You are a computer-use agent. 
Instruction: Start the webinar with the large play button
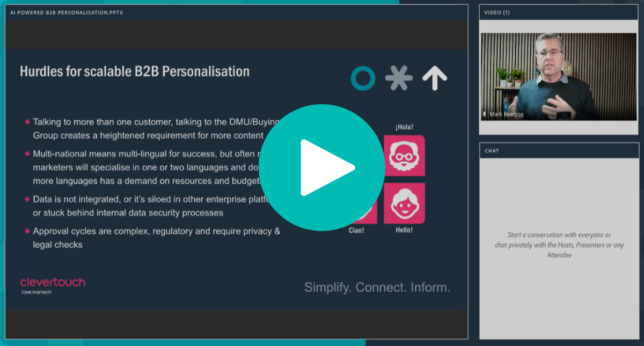point(323,168)
